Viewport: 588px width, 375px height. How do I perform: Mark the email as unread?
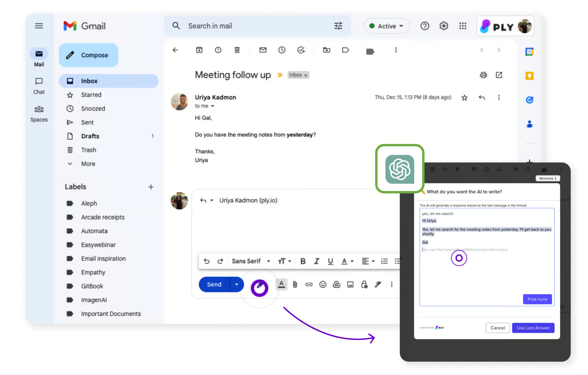[263, 50]
